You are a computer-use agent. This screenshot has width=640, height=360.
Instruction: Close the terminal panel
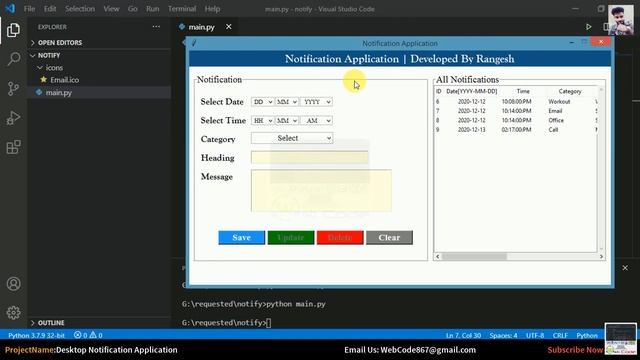(x=625, y=268)
